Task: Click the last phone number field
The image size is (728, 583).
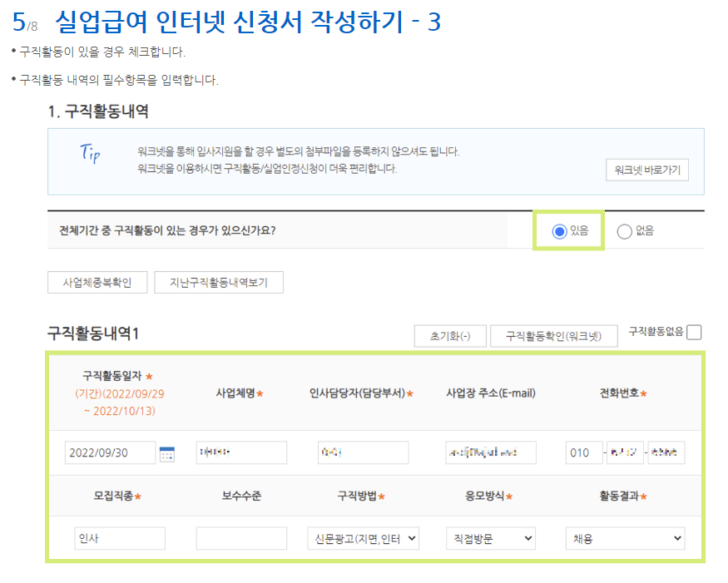Action: (x=666, y=452)
